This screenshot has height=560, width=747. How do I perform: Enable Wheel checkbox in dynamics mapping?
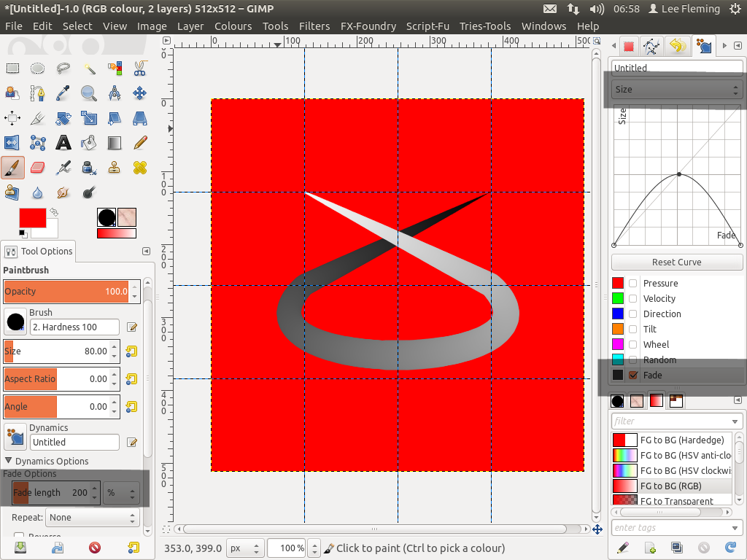pos(632,344)
